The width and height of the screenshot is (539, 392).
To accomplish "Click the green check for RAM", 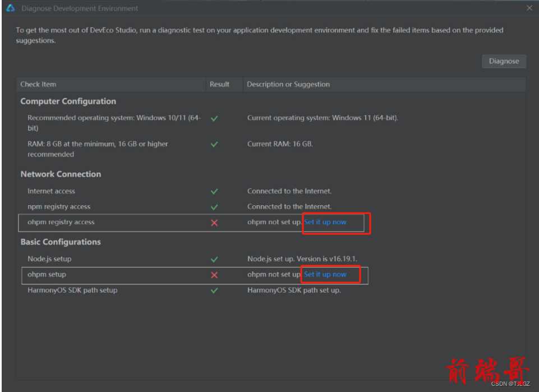I will pyautogui.click(x=214, y=144).
